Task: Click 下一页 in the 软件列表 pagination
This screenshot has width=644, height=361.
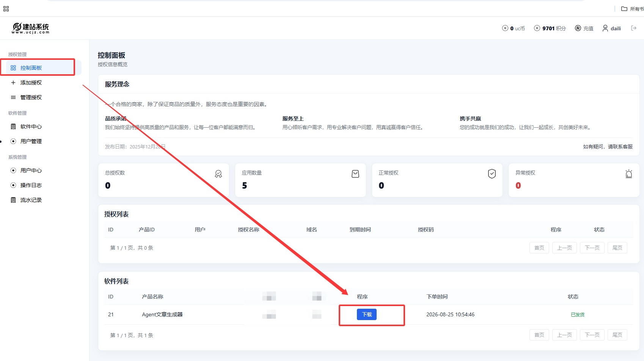Action: pyautogui.click(x=592, y=335)
